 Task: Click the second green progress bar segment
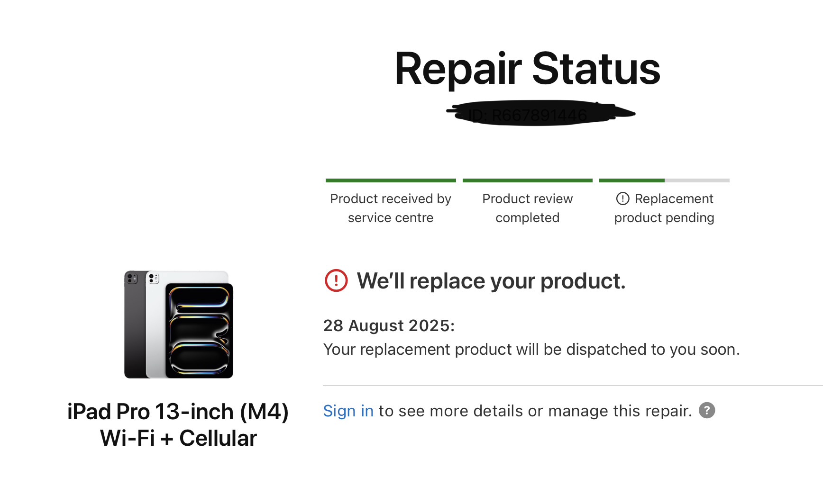(527, 180)
